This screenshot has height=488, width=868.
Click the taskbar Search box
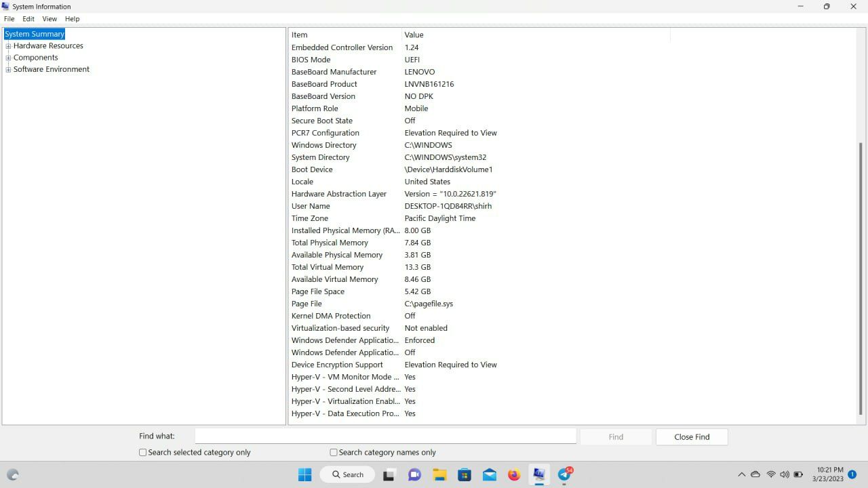pyautogui.click(x=347, y=474)
